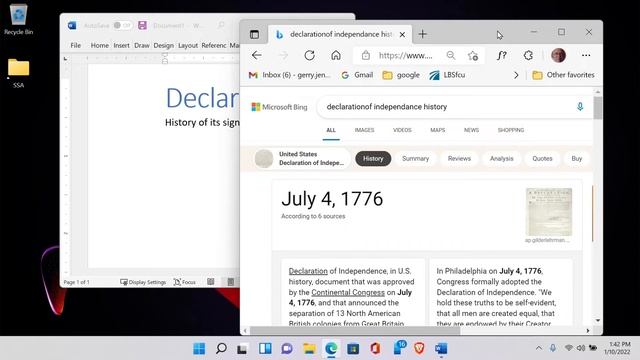Click the Edge vertical scrollbar thumb
Viewport: 640px width, 360px height.
(x=598, y=108)
